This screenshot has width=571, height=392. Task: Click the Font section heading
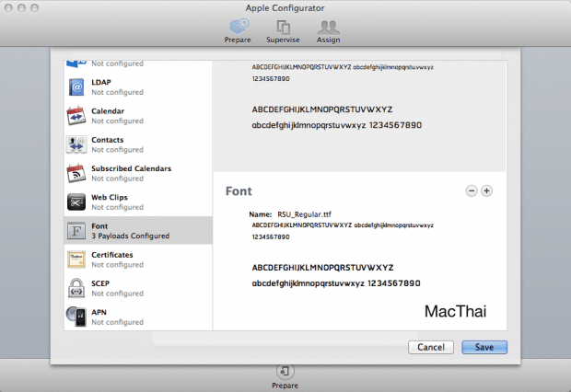pyautogui.click(x=239, y=191)
